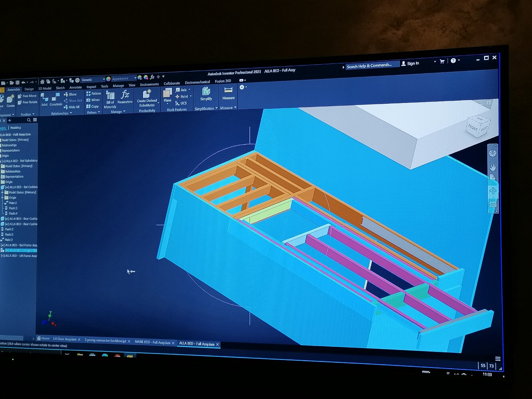532x399 pixels.
Task: Activate the Measure tool
Action: 228,92
